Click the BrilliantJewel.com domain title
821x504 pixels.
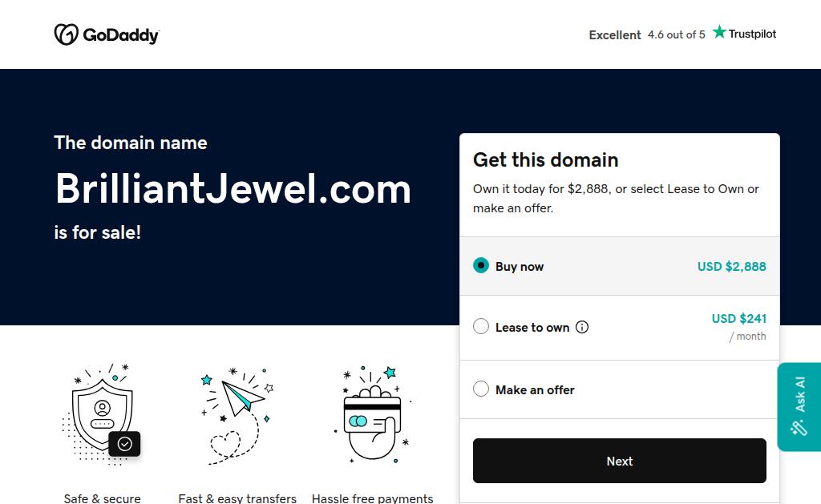pos(233,188)
